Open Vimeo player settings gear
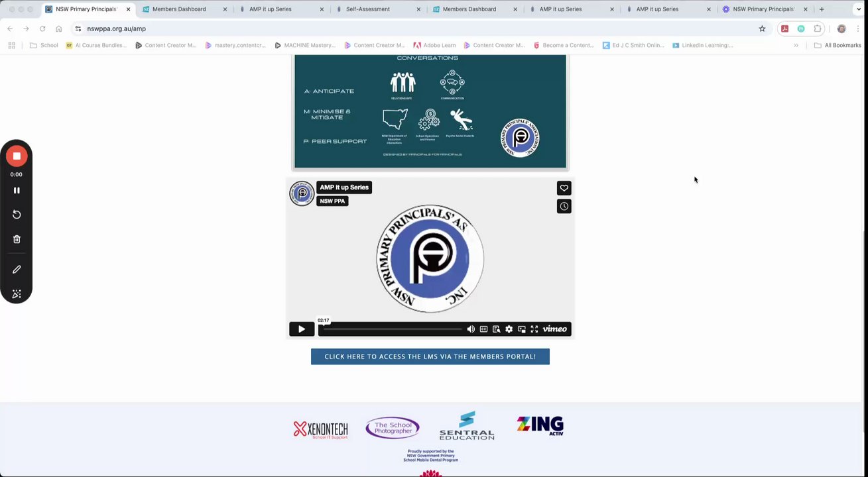 click(x=509, y=329)
